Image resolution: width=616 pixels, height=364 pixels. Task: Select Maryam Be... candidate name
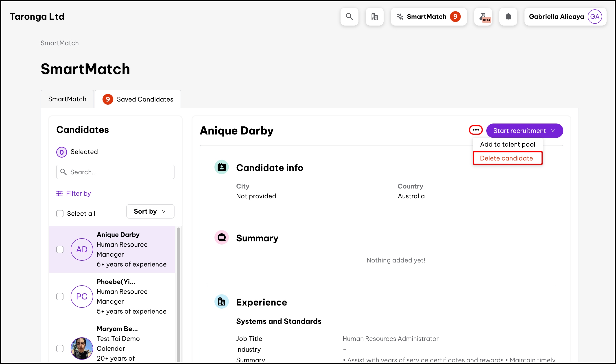click(117, 329)
